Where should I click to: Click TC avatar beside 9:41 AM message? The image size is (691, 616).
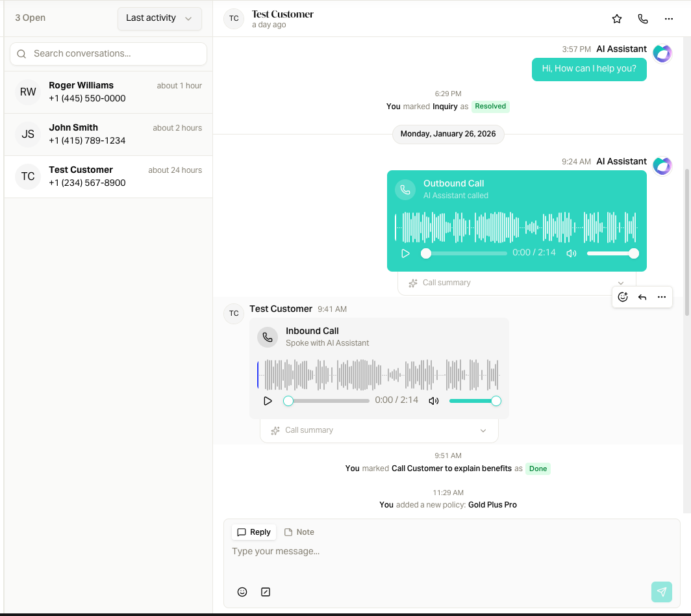pos(234,313)
